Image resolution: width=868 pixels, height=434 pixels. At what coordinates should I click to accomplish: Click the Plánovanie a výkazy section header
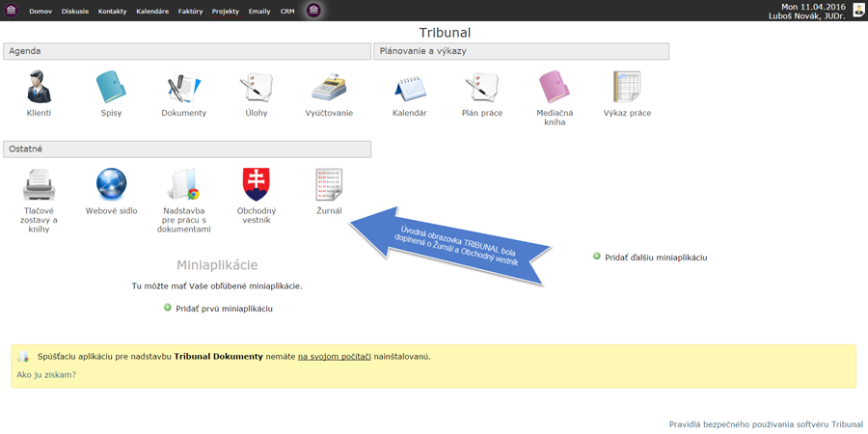point(522,51)
